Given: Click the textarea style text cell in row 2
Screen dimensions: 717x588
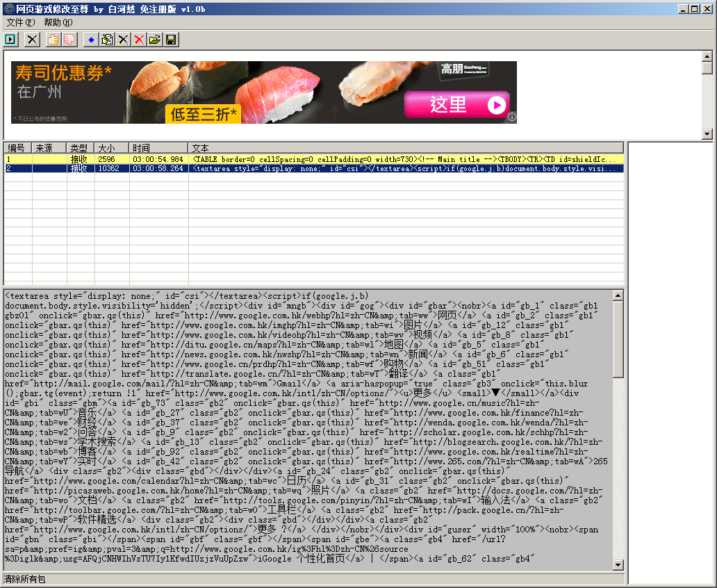Looking at the screenshot, I should 406,168.
